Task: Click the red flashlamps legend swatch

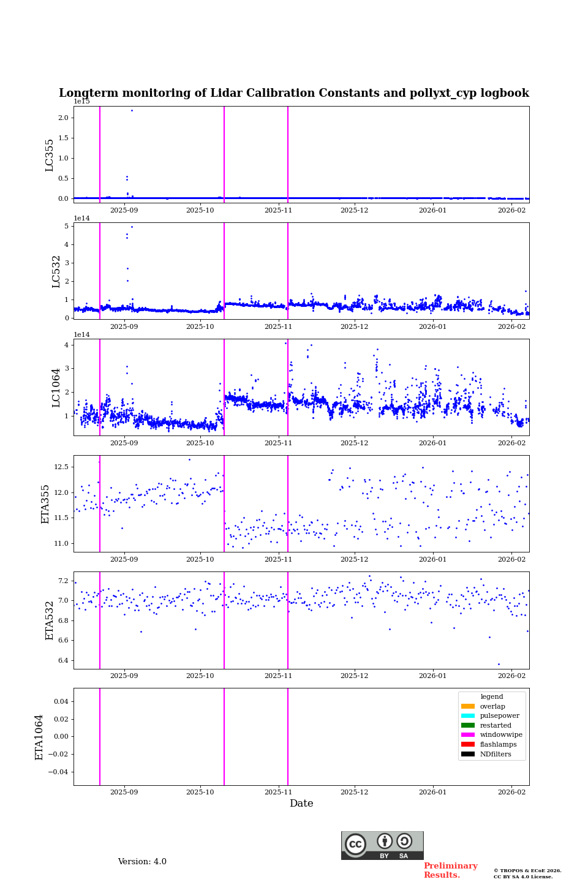Action: tap(468, 745)
